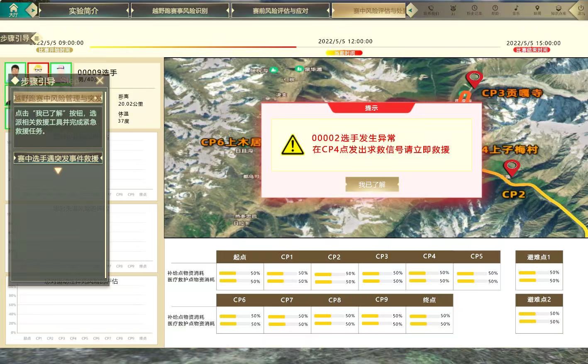
Task: Select the yellow-haired runner avatar thumbnail
Action: 38,71
